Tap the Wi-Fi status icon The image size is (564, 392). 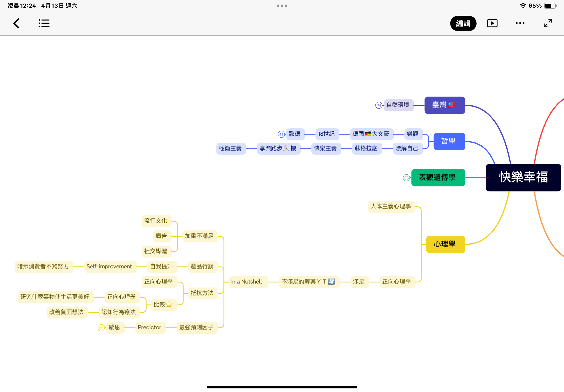523,6
